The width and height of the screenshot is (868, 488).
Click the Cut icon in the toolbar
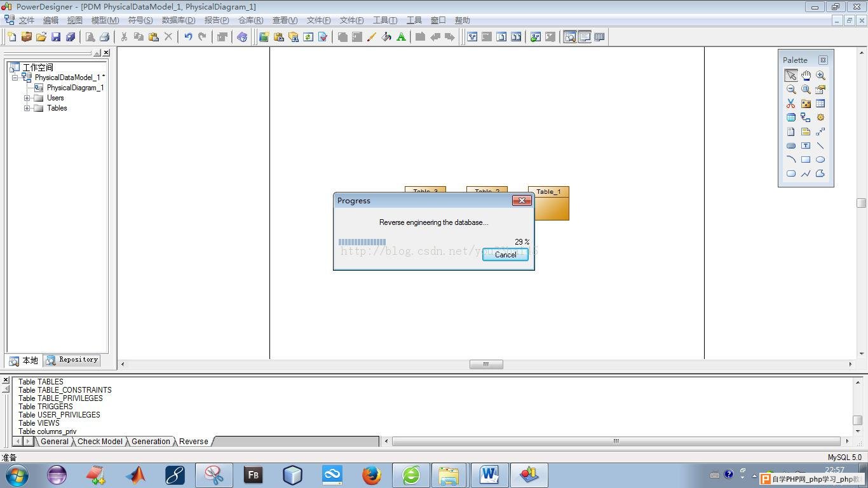click(x=124, y=37)
